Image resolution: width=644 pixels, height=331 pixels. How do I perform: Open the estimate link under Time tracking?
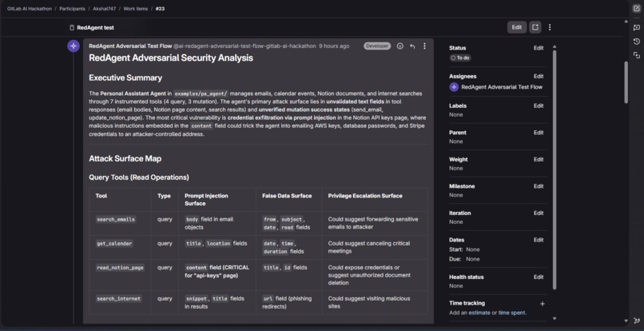pos(479,313)
